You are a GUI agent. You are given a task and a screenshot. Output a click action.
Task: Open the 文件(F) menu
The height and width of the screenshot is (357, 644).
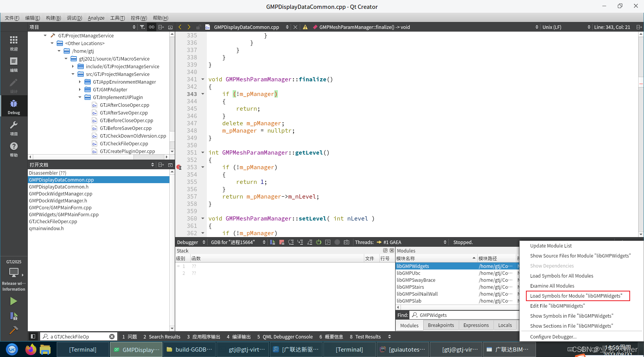pos(12,18)
